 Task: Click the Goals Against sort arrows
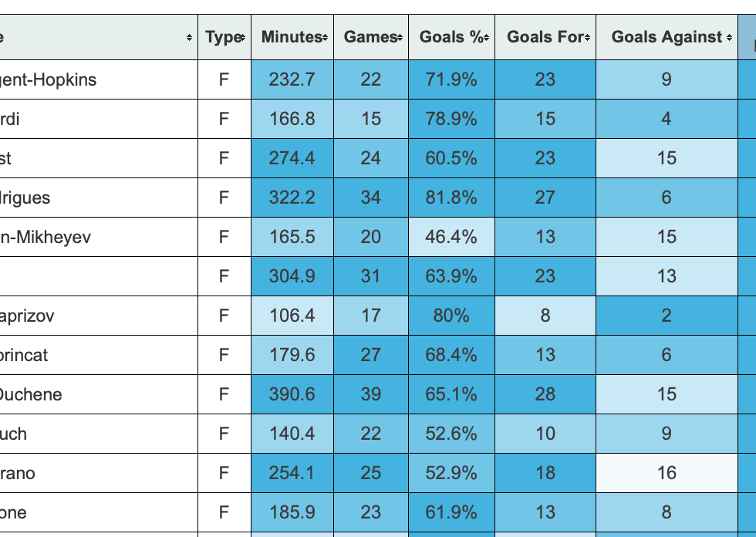(730, 38)
